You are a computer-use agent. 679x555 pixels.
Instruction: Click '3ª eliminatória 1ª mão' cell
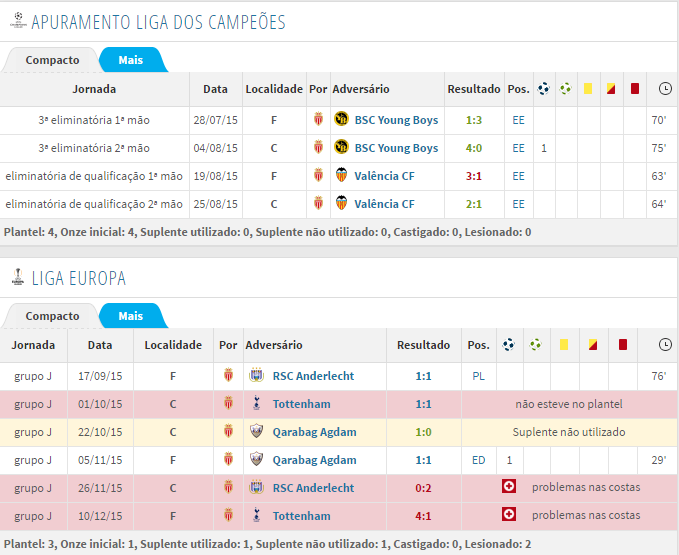tap(94, 120)
